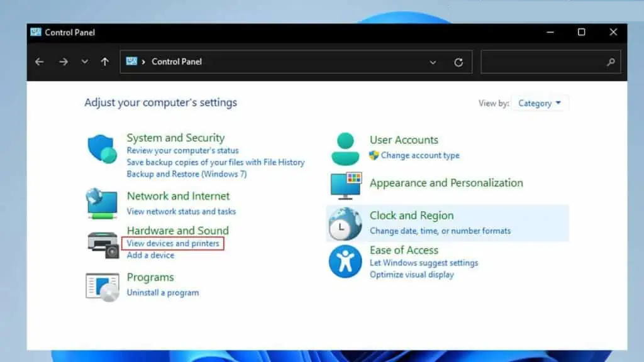Open Clock and Region category
Viewport: 644px width, 362px height.
click(x=411, y=216)
